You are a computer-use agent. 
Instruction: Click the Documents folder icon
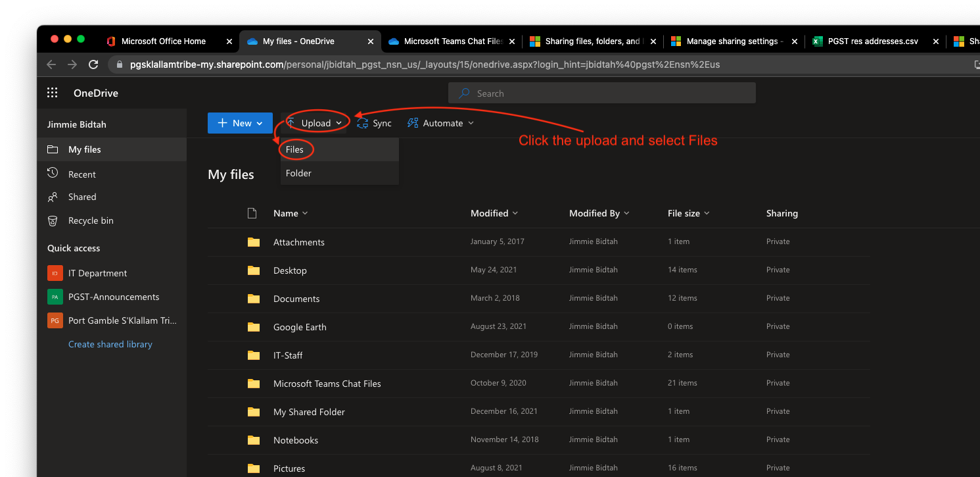click(x=254, y=299)
